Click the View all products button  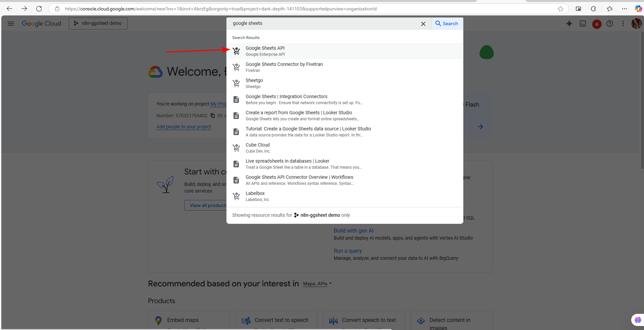pos(206,205)
